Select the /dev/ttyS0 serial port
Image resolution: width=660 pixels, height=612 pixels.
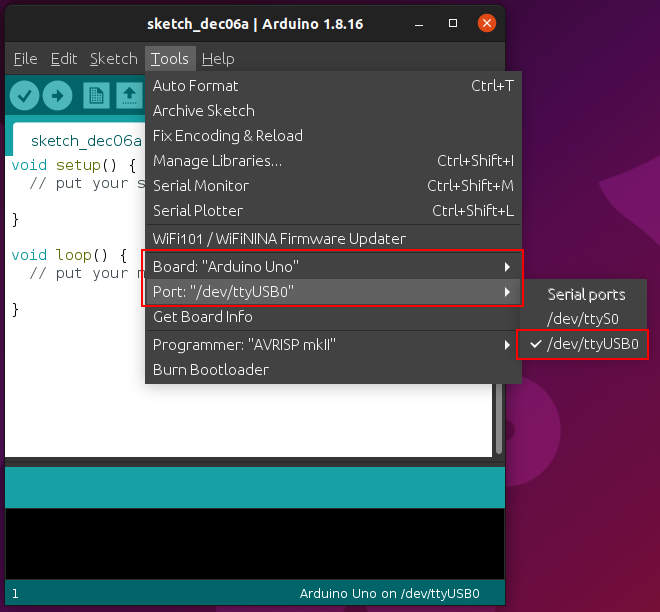pos(583,319)
